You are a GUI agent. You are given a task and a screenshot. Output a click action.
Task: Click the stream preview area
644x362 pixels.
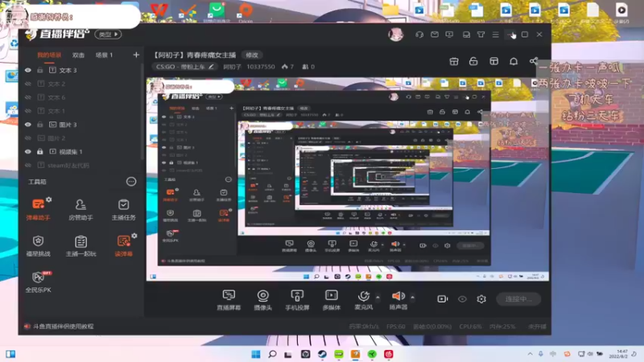[348, 179]
